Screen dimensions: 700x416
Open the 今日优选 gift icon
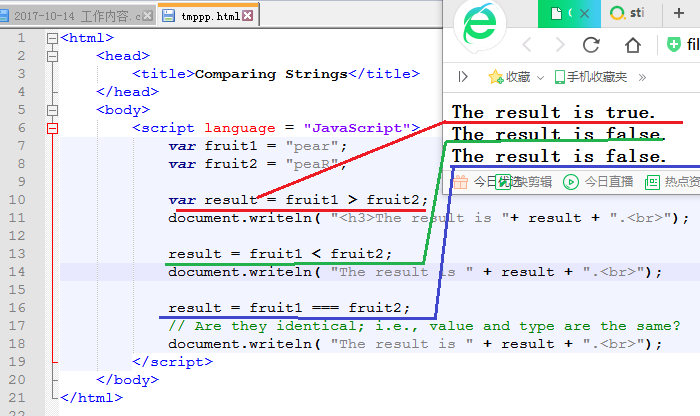461,182
